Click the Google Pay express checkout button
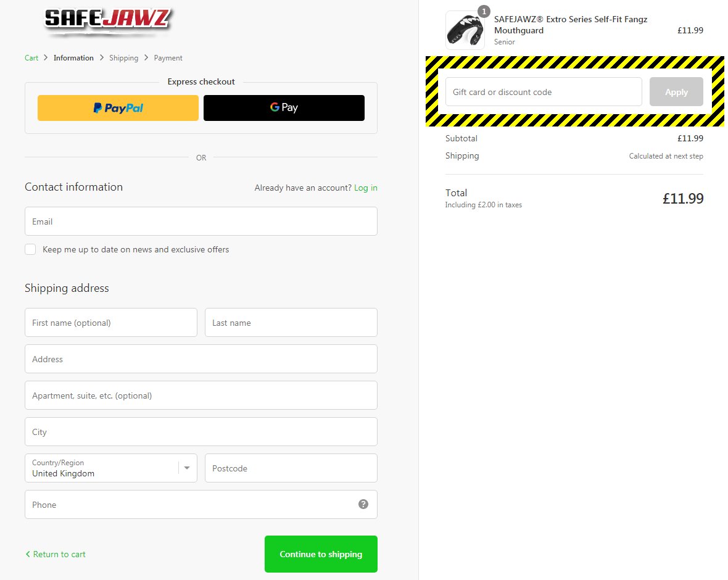The height and width of the screenshot is (580, 728). (284, 107)
